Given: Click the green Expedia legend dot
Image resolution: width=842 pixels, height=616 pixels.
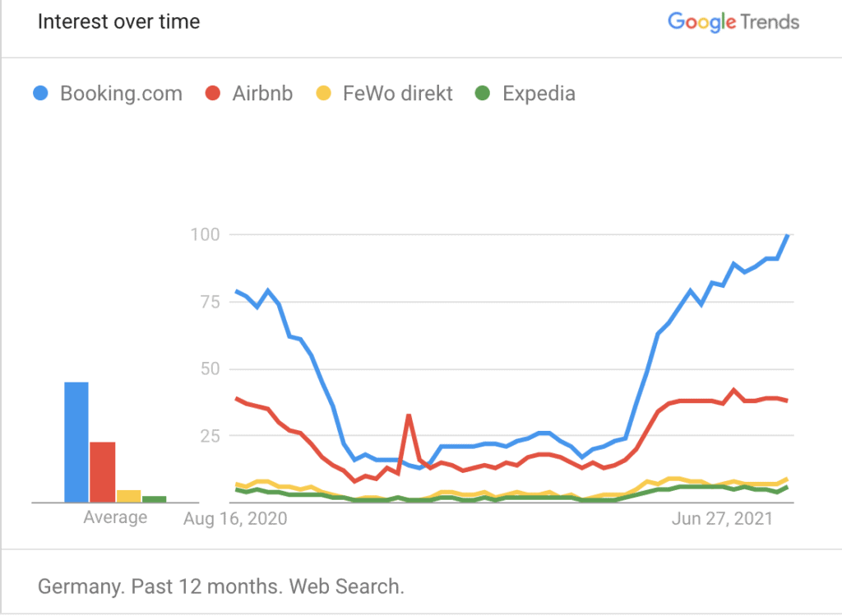Looking at the screenshot, I should pyautogui.click(x=483, y=93).
